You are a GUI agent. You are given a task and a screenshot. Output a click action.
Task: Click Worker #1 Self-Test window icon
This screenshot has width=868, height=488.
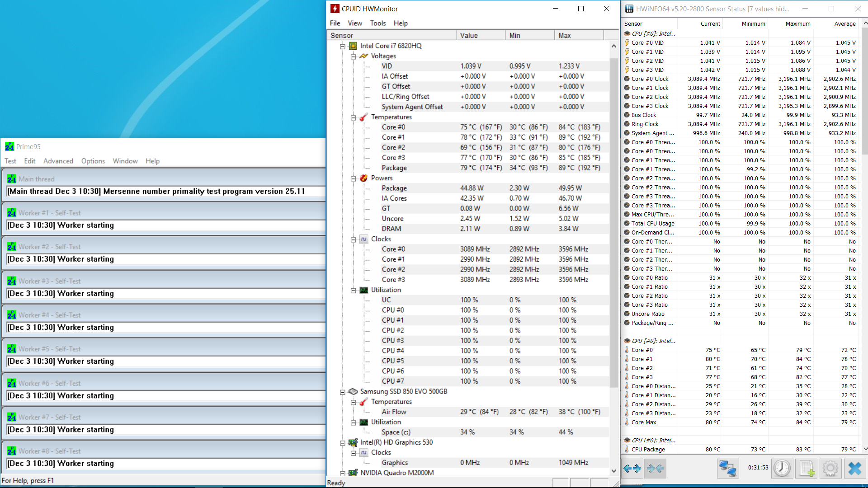click(x=12, y=213)
